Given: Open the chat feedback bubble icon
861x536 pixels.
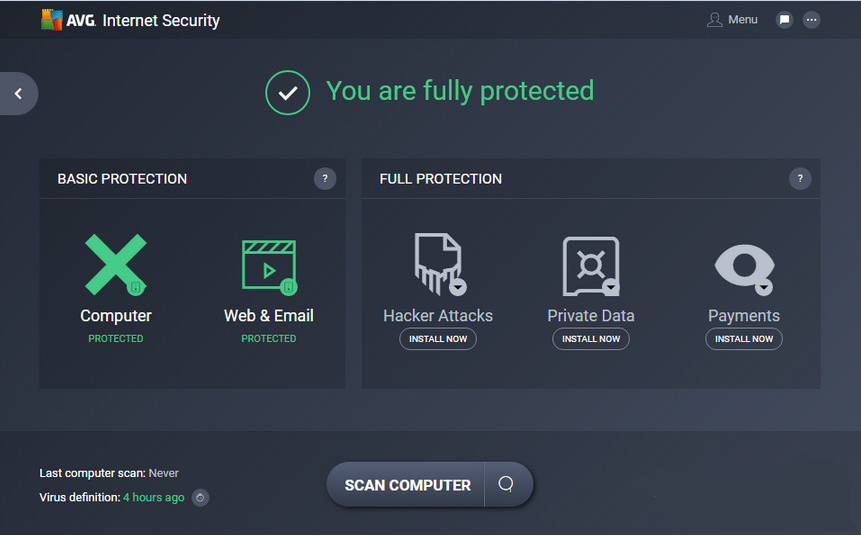Looking at the screenshot, I should tap(785, 20).
